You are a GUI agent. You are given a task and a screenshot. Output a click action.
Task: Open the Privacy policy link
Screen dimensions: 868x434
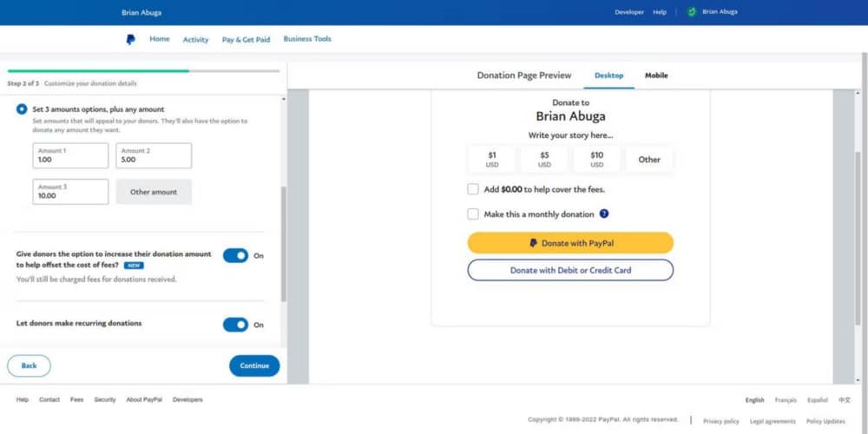(x=720, y=421)
